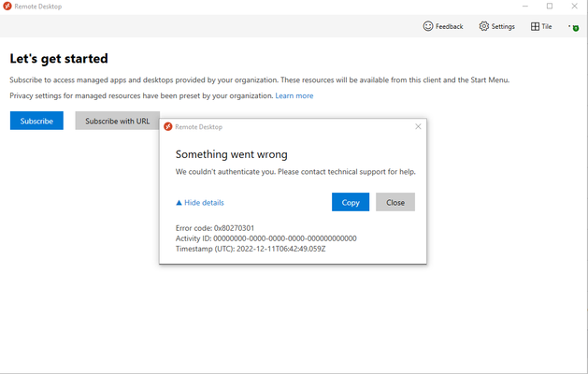This screenshot has width=588, height=374.
Task: Maximize the Remote Desktop main window
Action: click(550, 6)
